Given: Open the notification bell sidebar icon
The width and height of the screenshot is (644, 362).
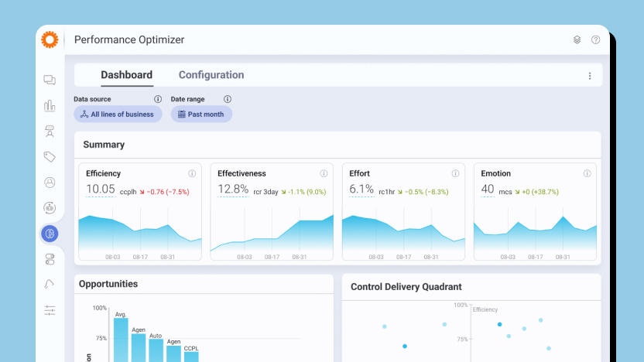Looking at the screenshot, I should coord(50,284).
